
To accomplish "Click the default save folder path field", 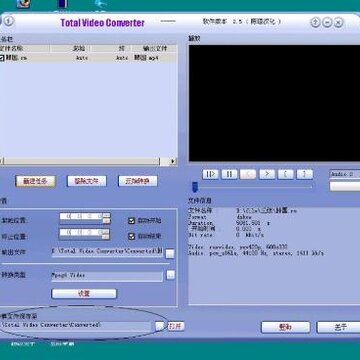I will coord(75,326).
